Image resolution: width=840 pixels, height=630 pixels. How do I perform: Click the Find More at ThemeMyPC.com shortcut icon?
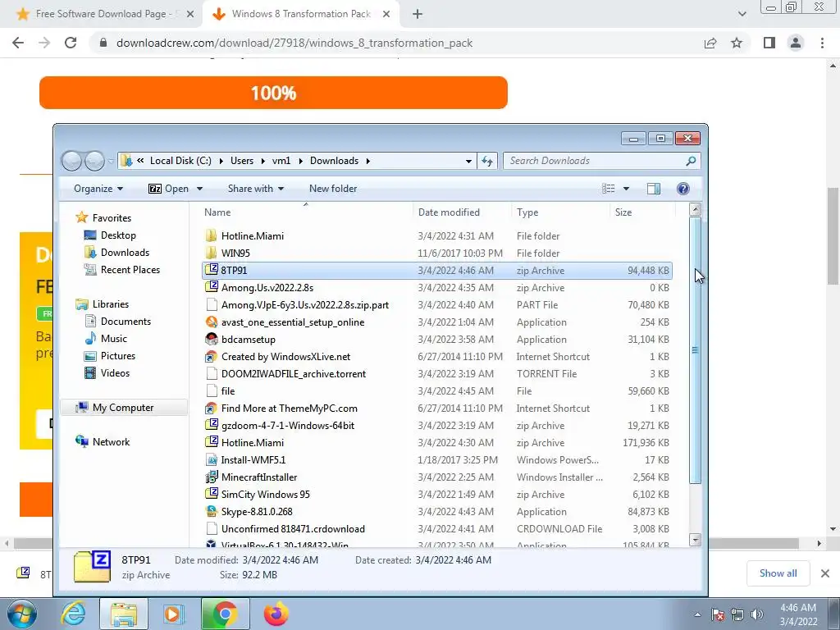click(x=212, y=409)
